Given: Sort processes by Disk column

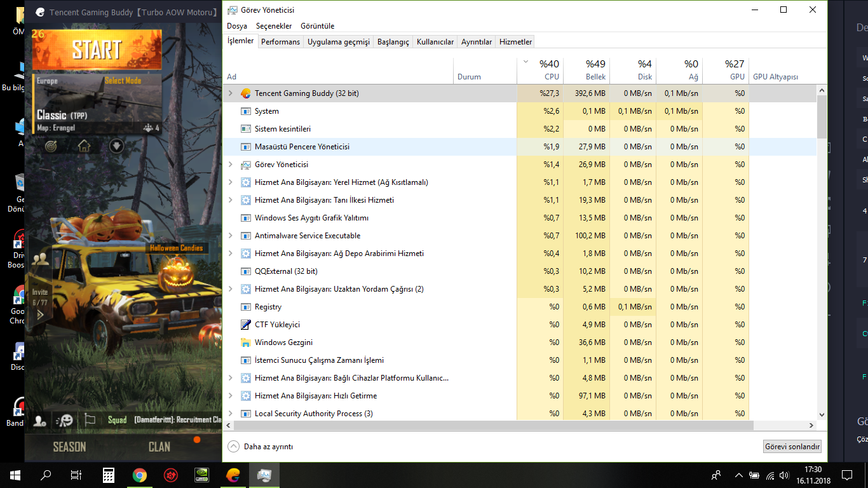Looking at the screenshot, I should coord(632,70).
